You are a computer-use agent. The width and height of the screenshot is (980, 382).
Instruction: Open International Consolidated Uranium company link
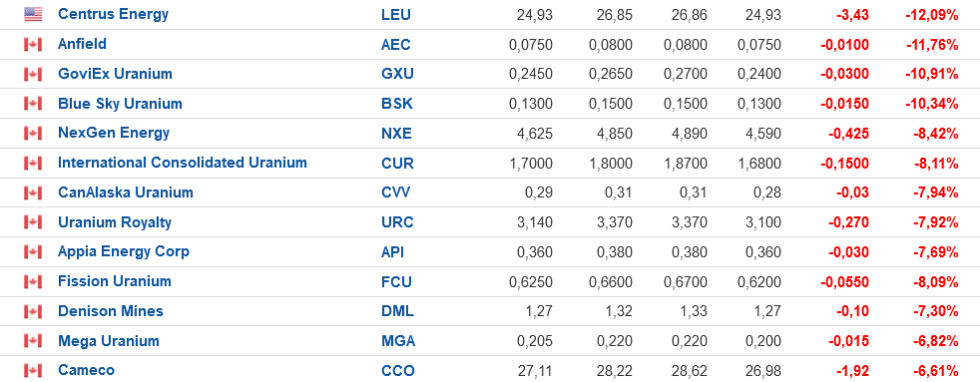(x=183, y=163)
